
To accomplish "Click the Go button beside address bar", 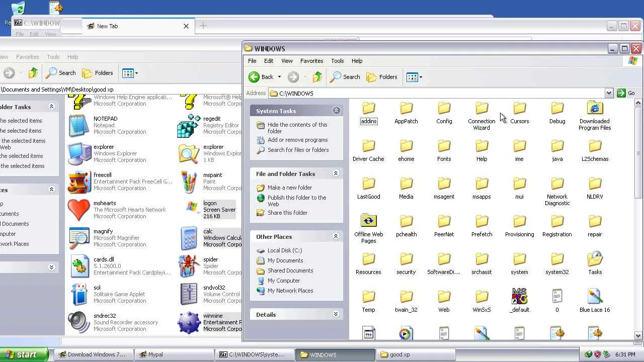I will click(x=626, y=93).
